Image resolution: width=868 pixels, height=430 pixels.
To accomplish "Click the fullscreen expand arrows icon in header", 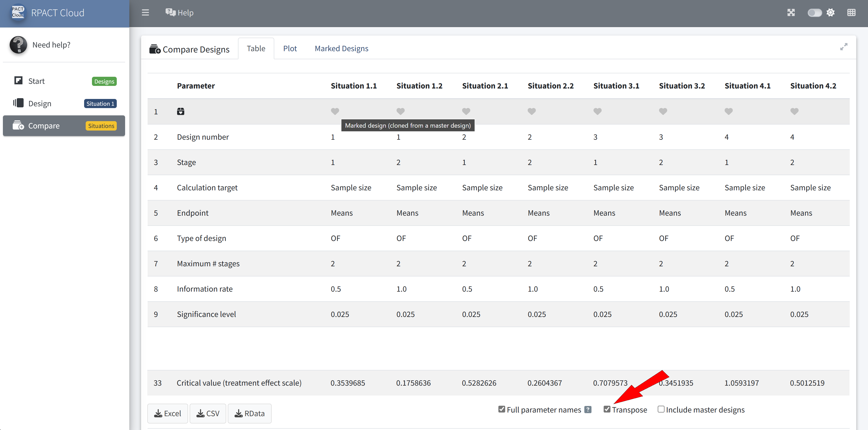I will [x=791, y=13].
